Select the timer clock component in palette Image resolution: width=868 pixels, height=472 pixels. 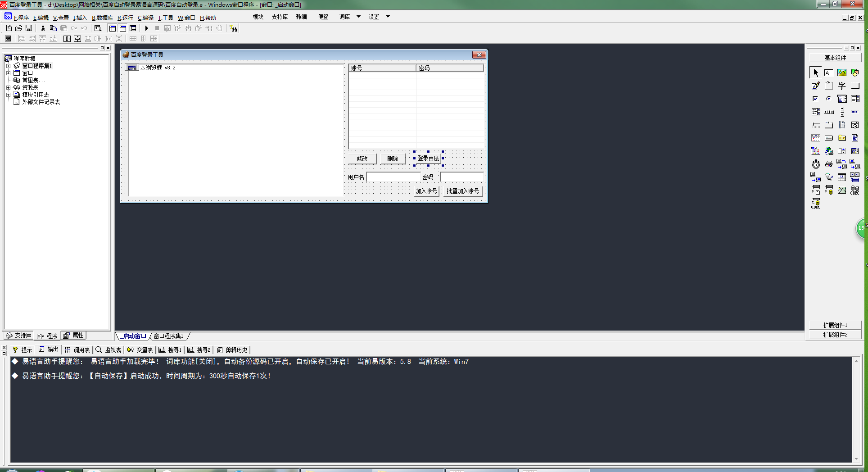coord(816,164)
